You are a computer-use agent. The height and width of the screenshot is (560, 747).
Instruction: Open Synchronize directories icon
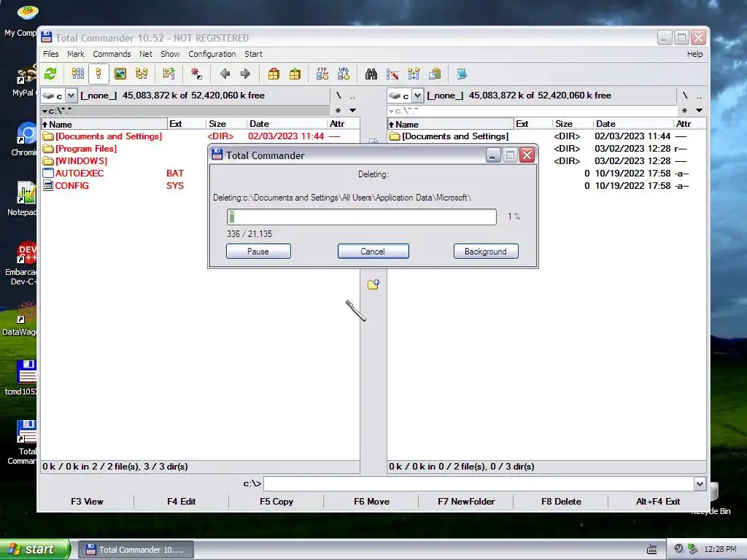click(x=414, y=74)
